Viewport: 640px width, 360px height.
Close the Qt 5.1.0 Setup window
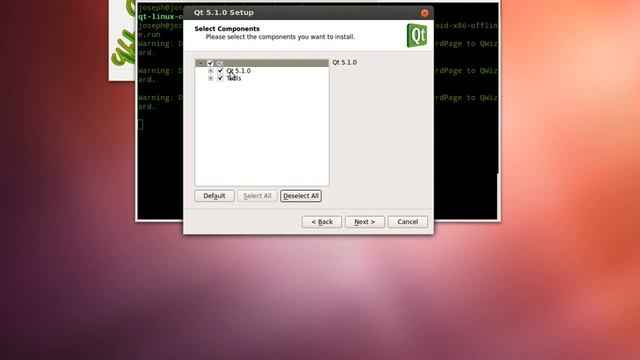[424, 13]
